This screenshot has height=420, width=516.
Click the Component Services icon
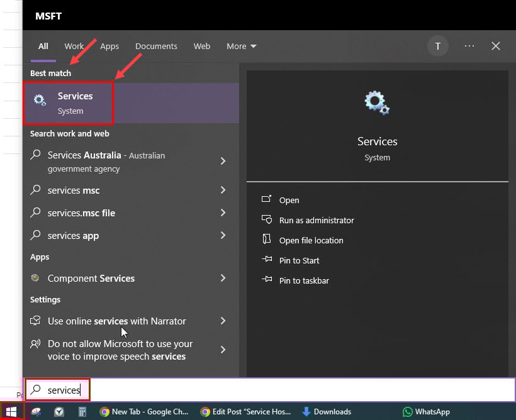point(35,278)
